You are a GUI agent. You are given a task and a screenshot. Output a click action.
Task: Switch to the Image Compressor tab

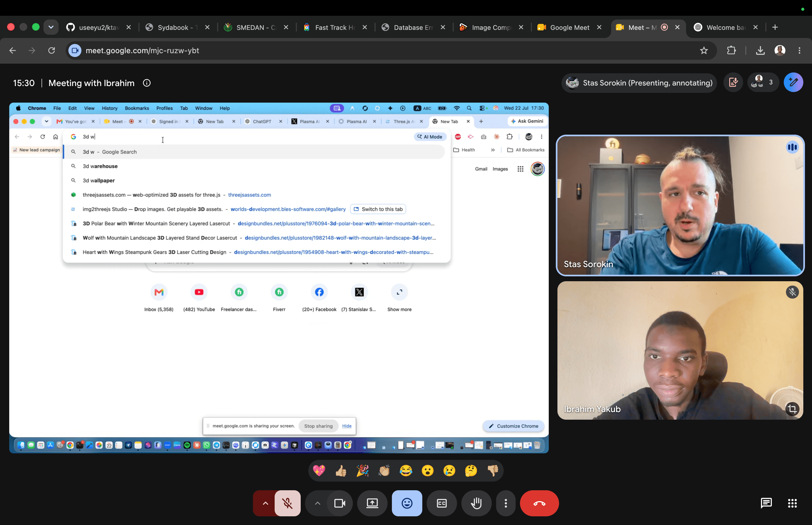pyautogui.click(x=491, y=27)
